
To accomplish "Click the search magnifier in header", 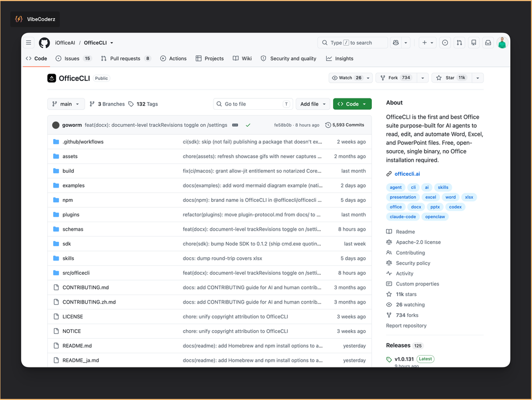I will [x=325, y=43].
